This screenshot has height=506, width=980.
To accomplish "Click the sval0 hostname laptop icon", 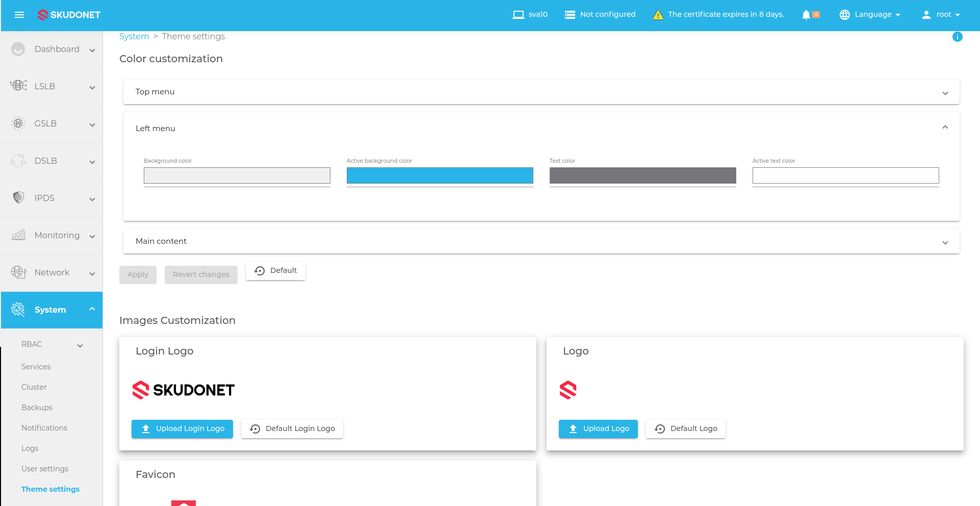I will 519,15.
